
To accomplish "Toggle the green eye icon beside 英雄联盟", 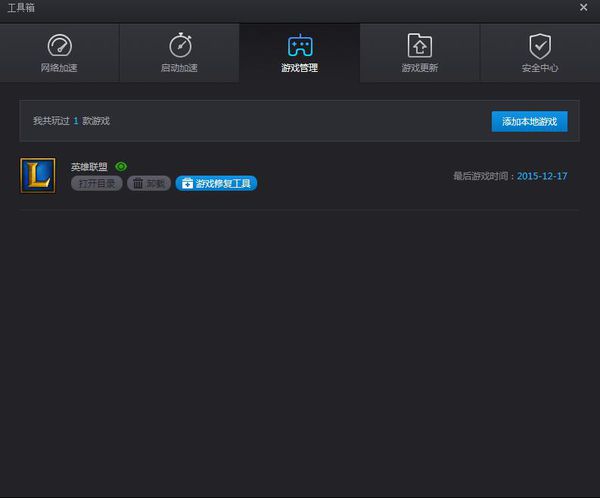I will tap(121, 166).
